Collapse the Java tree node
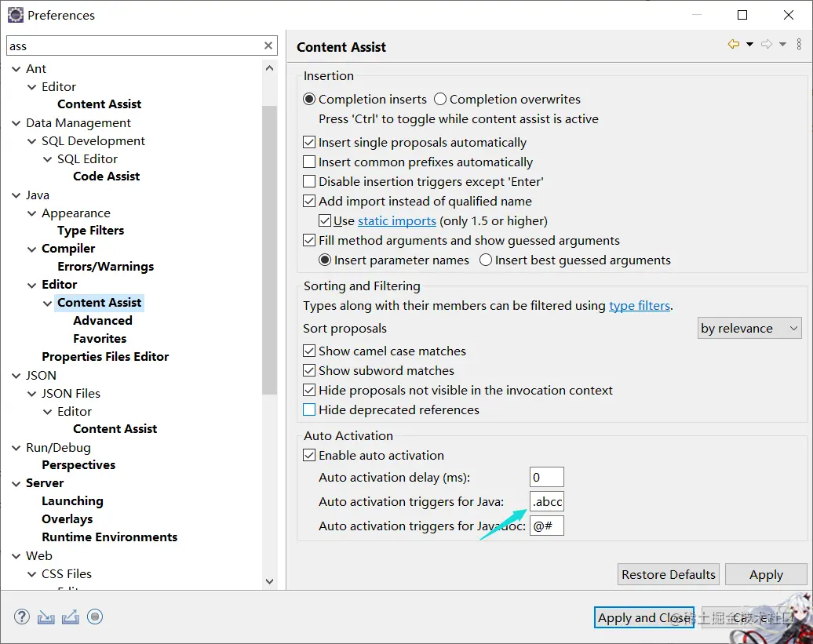 click(16, 195)
